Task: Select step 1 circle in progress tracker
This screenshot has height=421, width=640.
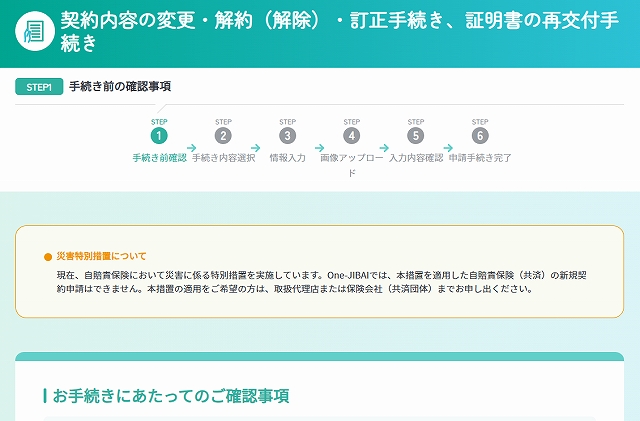Action: (x=159, y=136)
